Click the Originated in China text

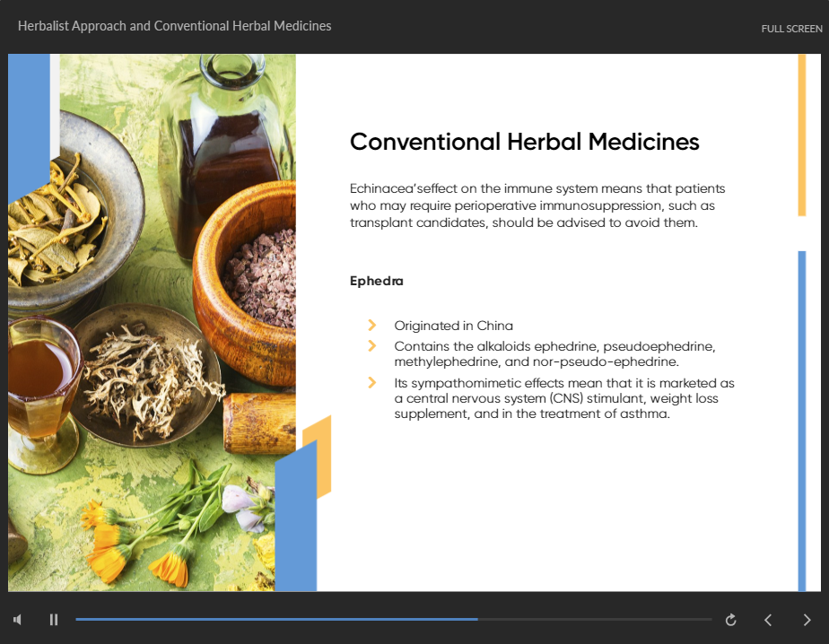point(453,326)
